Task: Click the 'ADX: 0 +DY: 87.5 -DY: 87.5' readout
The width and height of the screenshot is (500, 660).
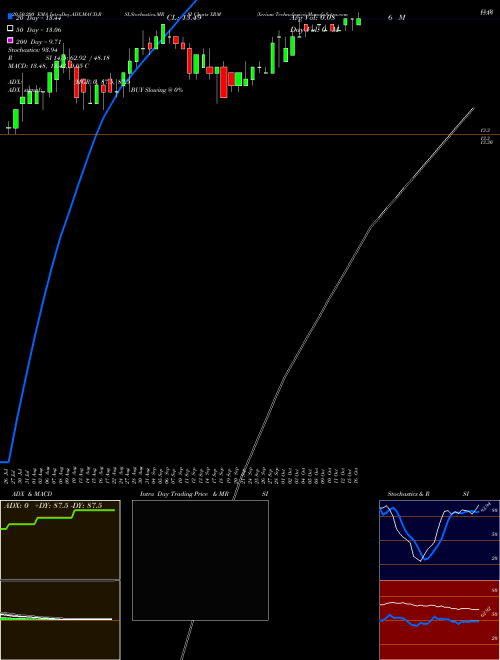Action: click(53, 506)
